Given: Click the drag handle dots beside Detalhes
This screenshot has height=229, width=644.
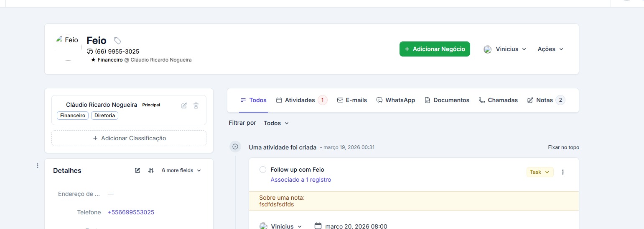Looking at the screenshot, I should pyautogui.click(x=38, y=166).
